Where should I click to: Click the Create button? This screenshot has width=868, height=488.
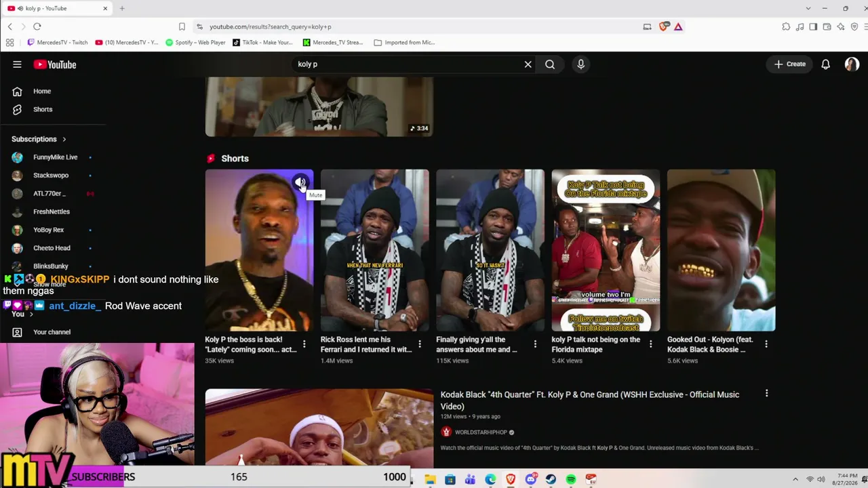tap(790, 64)
